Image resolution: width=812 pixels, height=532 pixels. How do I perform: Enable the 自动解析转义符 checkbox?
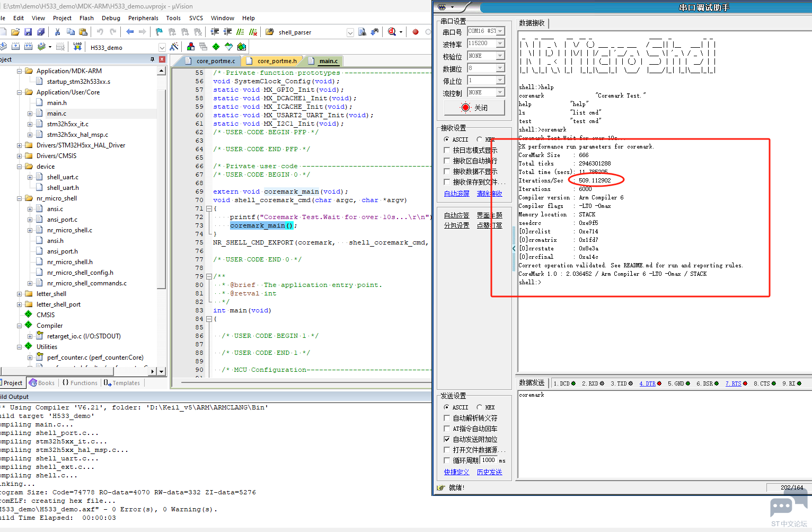tap(447, 418)
